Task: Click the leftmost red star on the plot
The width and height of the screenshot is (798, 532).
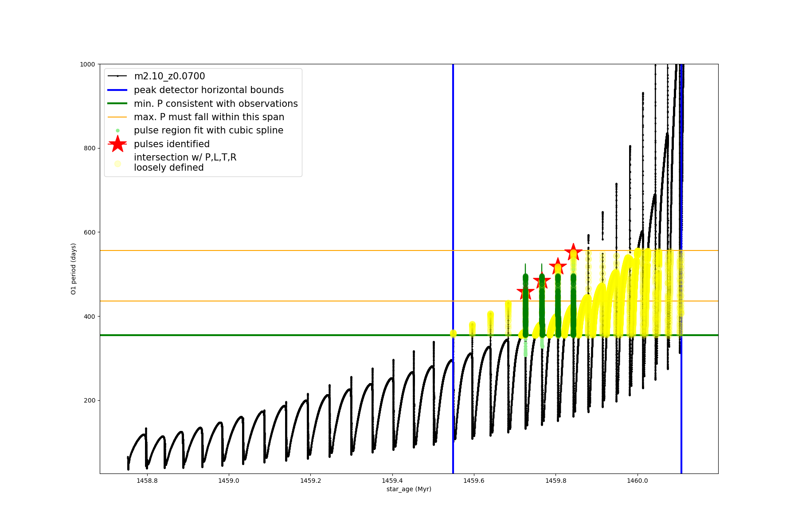Action: (x=525, y=292)
